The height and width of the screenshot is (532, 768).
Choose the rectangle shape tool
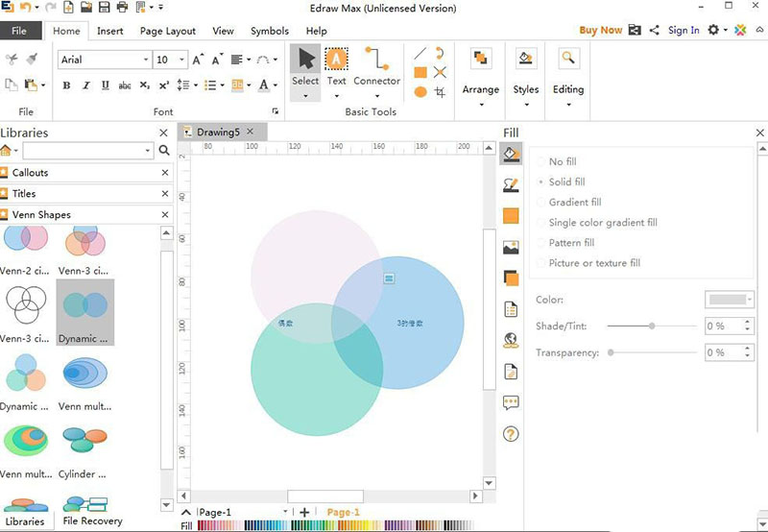(x=420, y=72)
